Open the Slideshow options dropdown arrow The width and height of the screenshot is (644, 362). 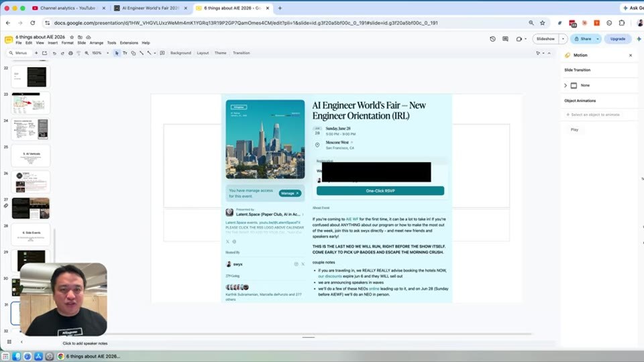coord(563,39)
